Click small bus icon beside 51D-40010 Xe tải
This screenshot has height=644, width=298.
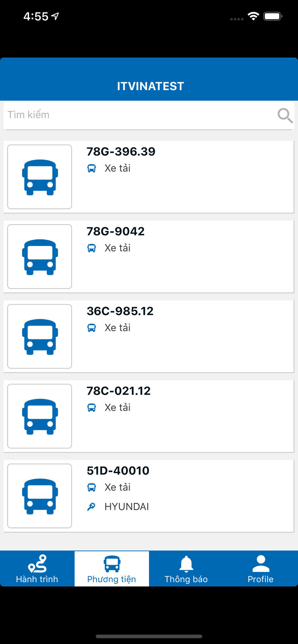(x=92, y=488)
